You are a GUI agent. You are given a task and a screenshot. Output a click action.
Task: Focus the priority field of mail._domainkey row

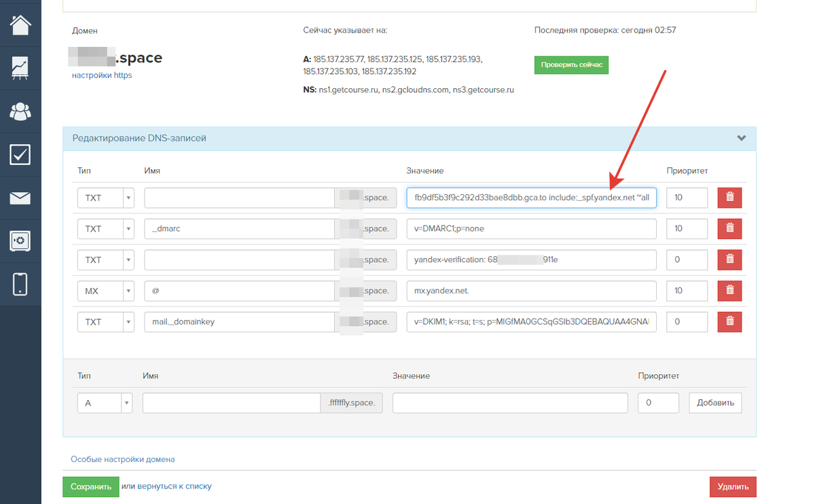click(687, 322)
